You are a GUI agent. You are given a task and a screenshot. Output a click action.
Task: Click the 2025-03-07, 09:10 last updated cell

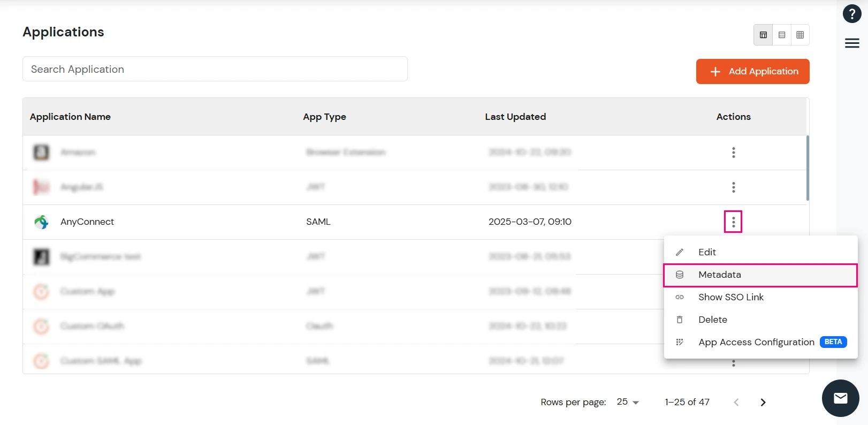[530, 222]
